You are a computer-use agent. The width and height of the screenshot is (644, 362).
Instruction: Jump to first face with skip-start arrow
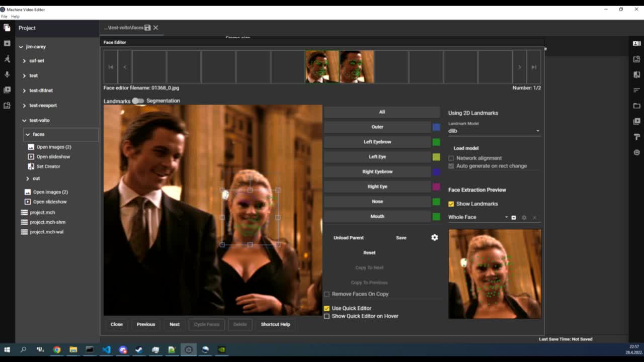click(111, 67)
